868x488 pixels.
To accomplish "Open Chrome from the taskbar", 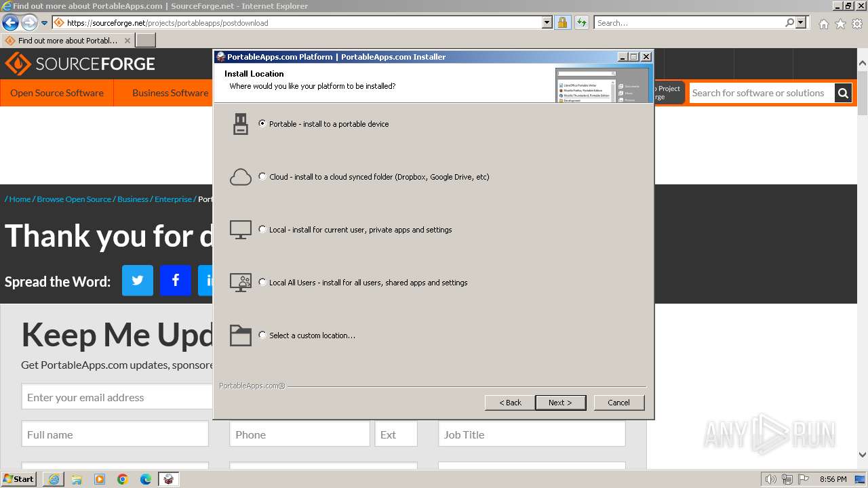I will (x=123, y=479).
